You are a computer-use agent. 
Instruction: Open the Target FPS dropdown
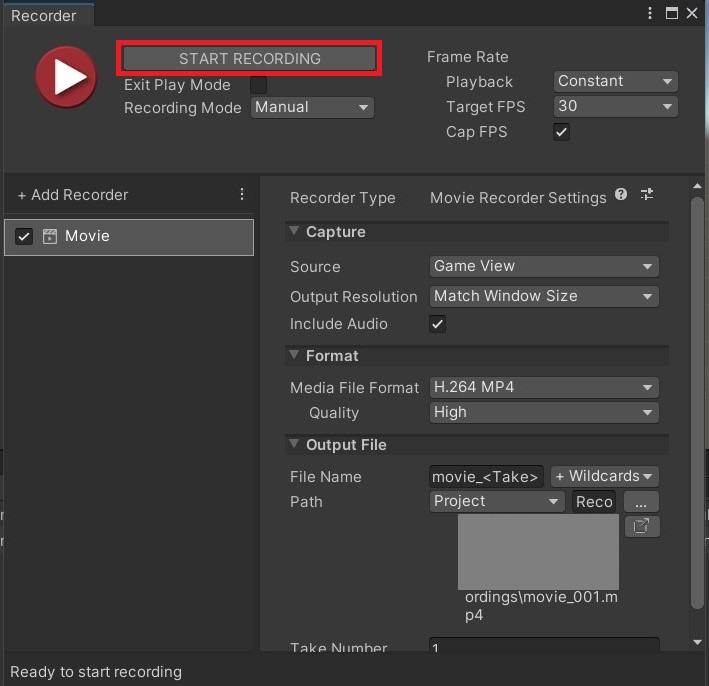[x=615, y=107]
